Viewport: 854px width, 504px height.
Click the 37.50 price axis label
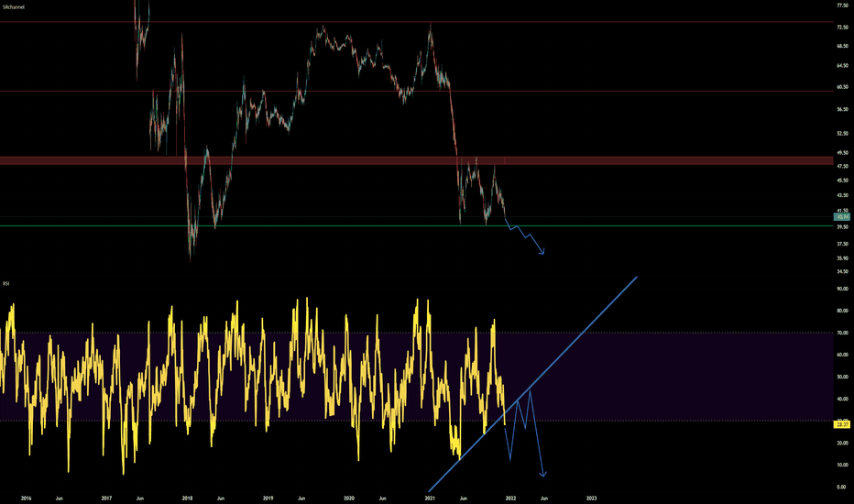(842, 244)
